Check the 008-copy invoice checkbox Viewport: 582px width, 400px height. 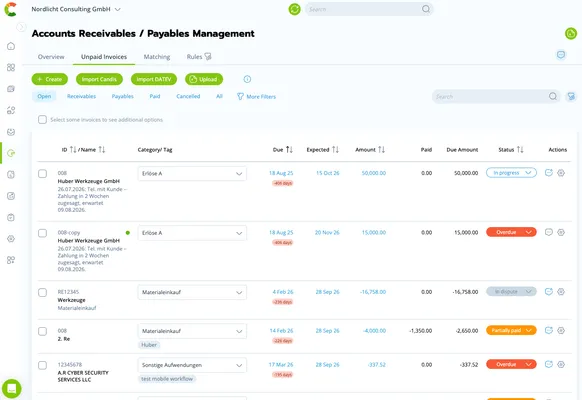tap(42, 233)
